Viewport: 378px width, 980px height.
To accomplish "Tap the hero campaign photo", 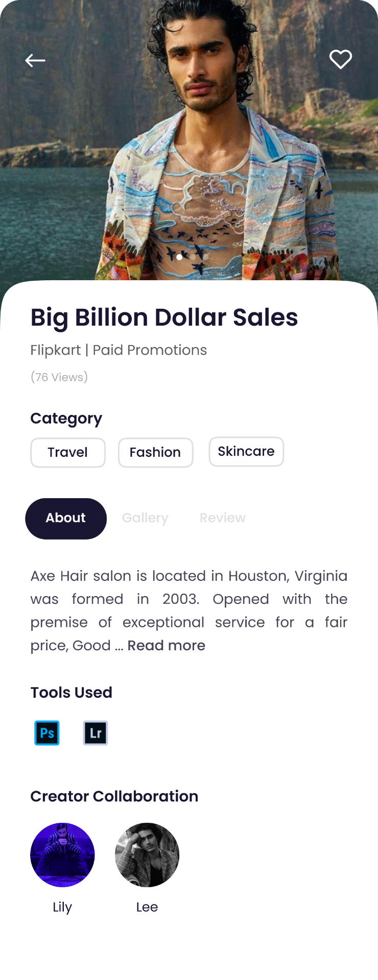I will 189,140.
